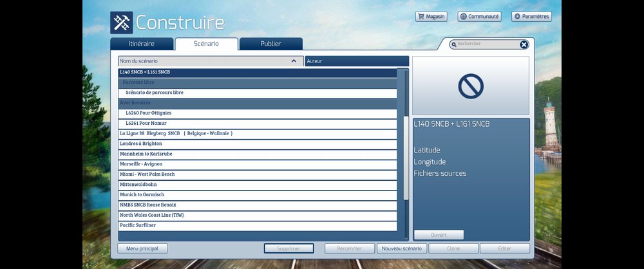Screen dimensions: 644x269
Task: Toggle sort arrow on Nom du scénario
Action: pyautogui.click(x=294, y=60)
